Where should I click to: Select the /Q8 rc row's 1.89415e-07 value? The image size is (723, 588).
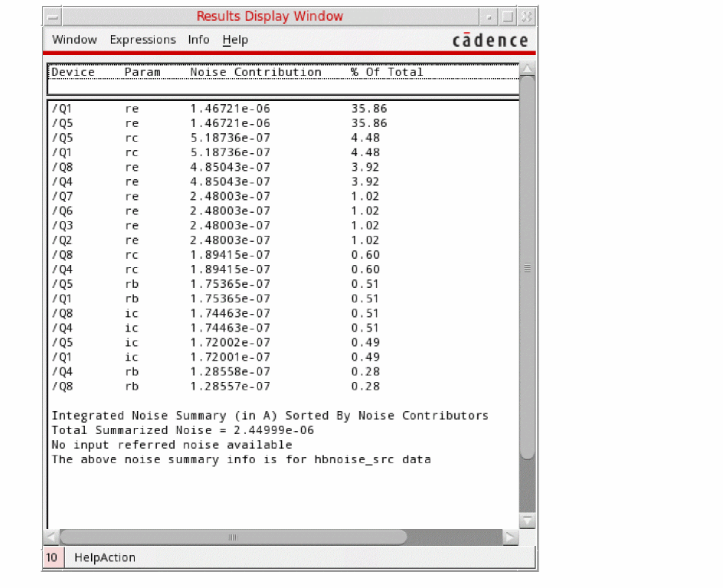(230, 255)
